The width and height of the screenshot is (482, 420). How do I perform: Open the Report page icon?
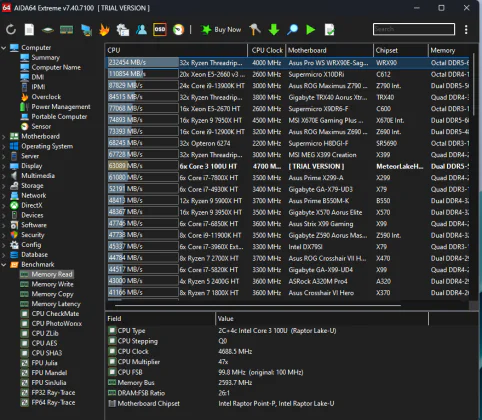pyautogui.click(x=29, y=30)
